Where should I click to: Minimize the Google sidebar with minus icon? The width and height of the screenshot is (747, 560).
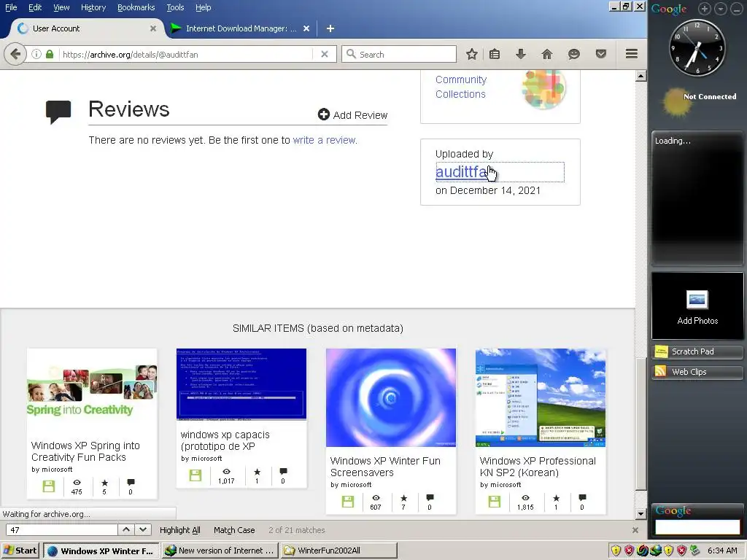tap(737, 9)
